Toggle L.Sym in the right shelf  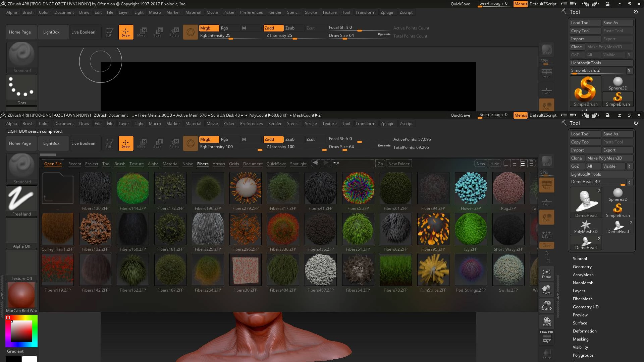(x=547, y=234)
